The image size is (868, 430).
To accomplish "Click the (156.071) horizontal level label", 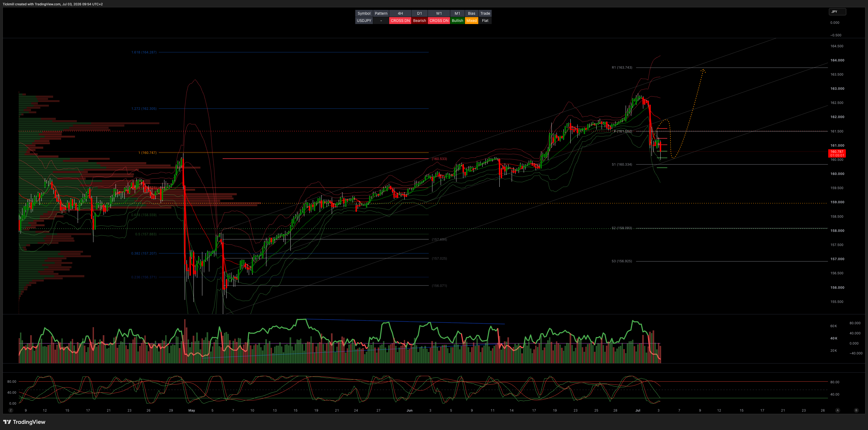I will (439, 286).
